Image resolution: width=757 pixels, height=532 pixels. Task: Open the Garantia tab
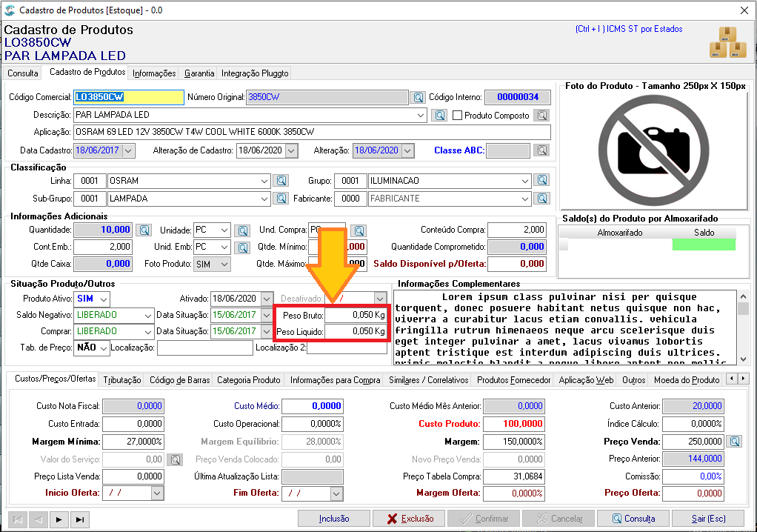click(199, 73)
